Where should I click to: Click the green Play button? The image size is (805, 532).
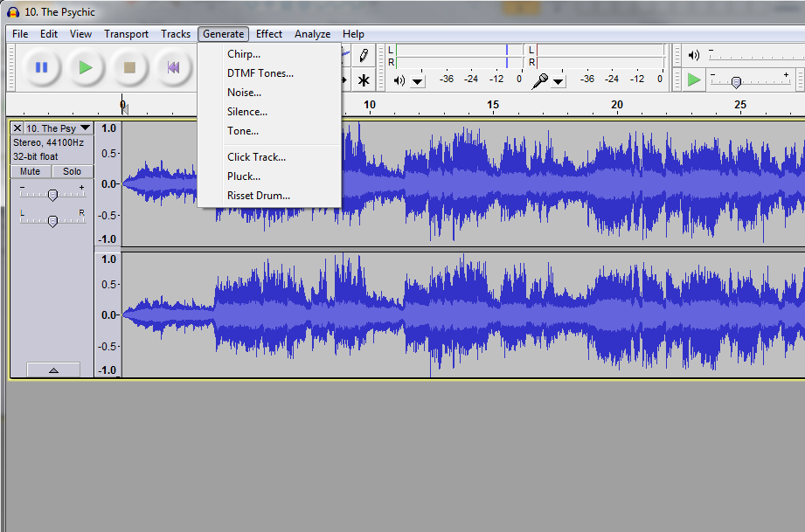[x=86, y=67]
